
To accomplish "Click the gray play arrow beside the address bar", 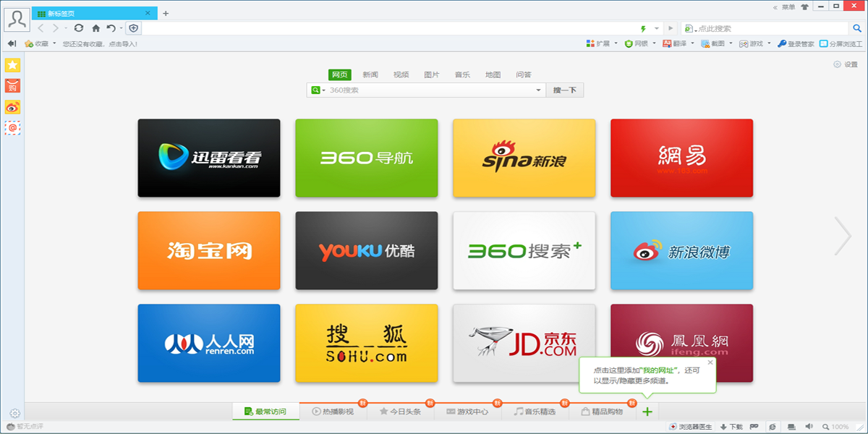I will [x=671, y=28].
